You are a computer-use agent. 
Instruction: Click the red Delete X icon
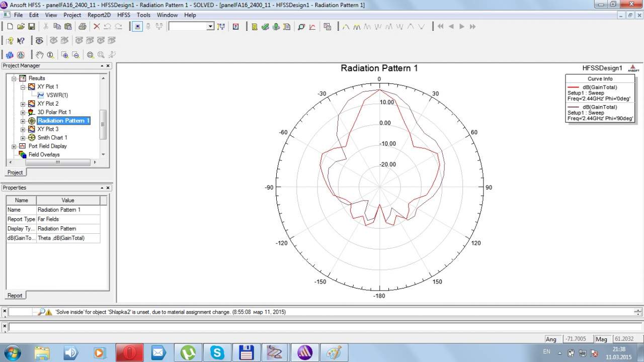coord(97,27)
